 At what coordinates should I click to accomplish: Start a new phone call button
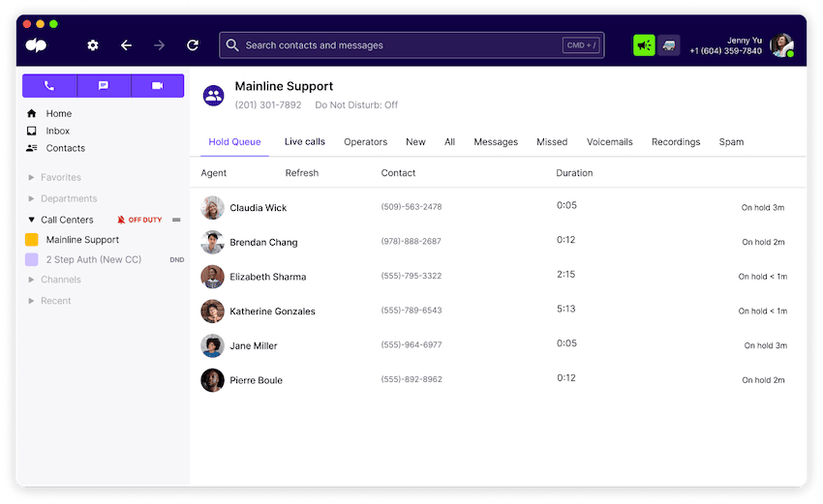point(49,85)
